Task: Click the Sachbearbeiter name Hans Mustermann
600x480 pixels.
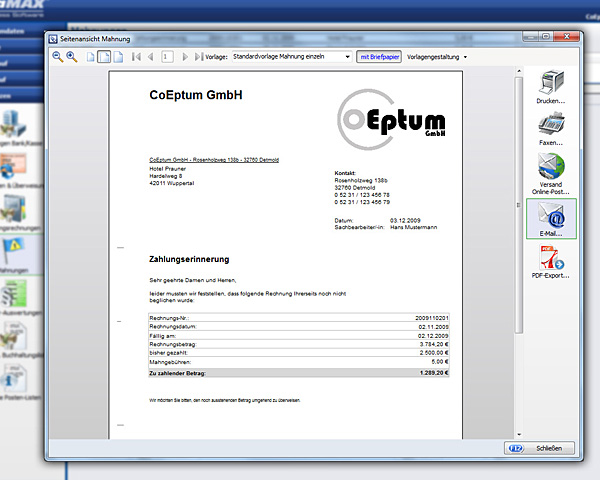Action: [414, 227]
